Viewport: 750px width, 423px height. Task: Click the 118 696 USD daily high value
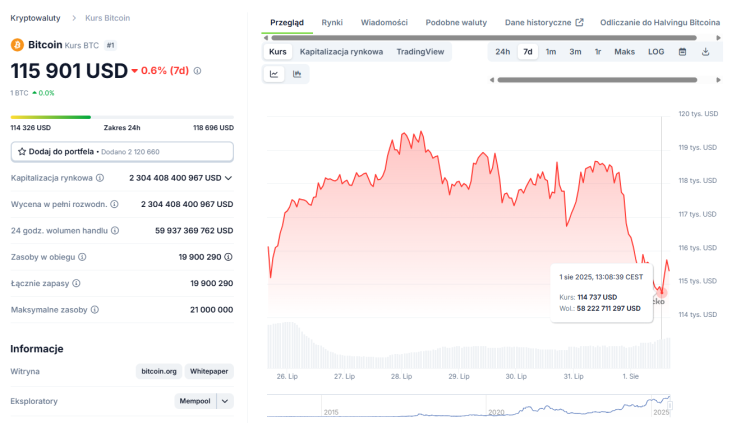213,128
